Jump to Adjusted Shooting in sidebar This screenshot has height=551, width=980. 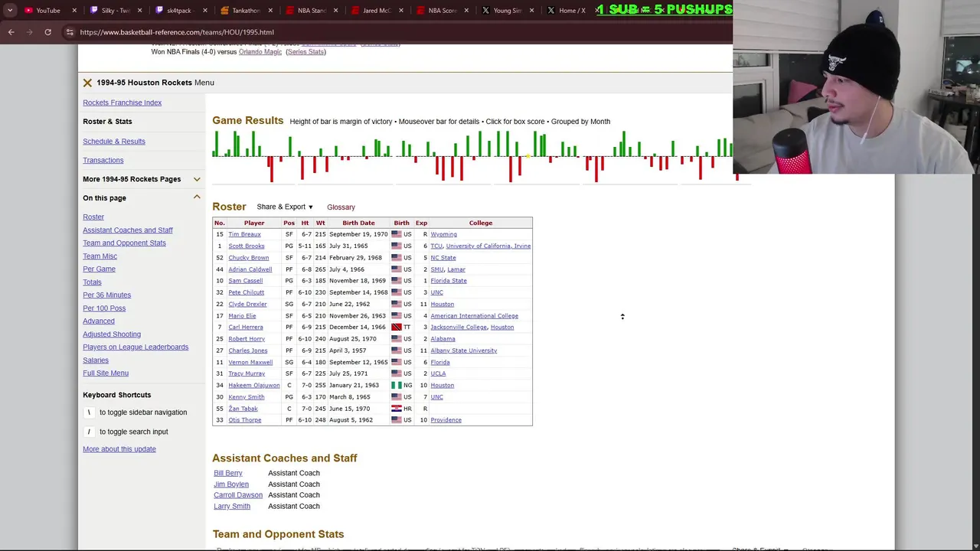[112, 334]
